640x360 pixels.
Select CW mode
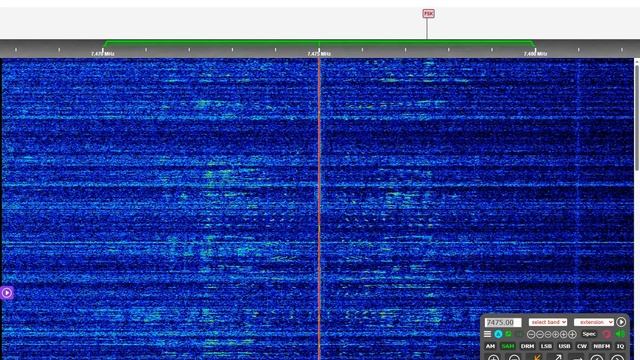click(582, 346)
